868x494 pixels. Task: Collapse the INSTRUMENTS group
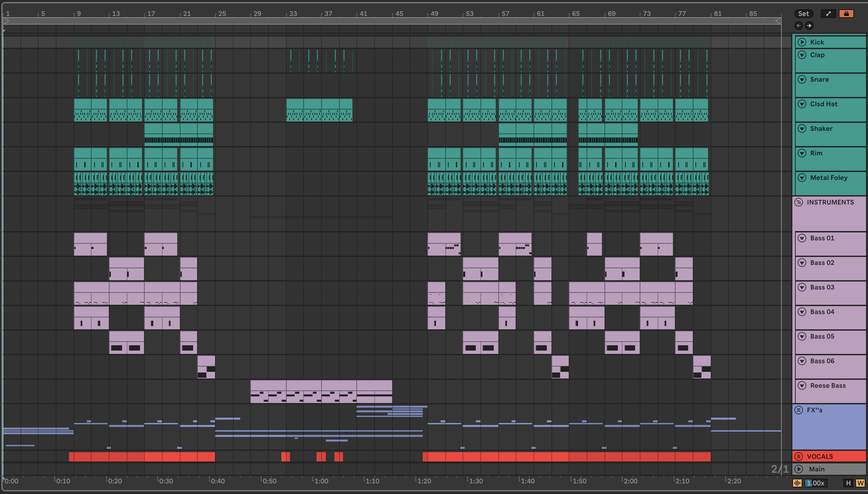pos(799,202)
